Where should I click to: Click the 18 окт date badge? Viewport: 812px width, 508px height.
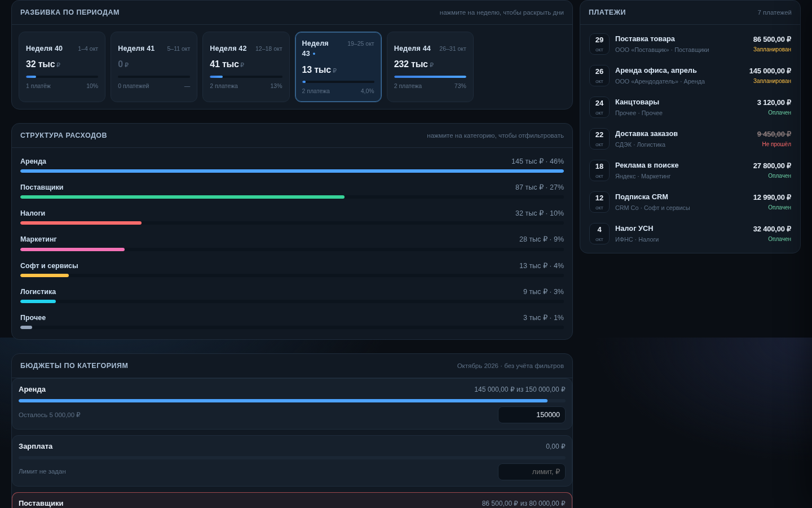click(599, 170)
